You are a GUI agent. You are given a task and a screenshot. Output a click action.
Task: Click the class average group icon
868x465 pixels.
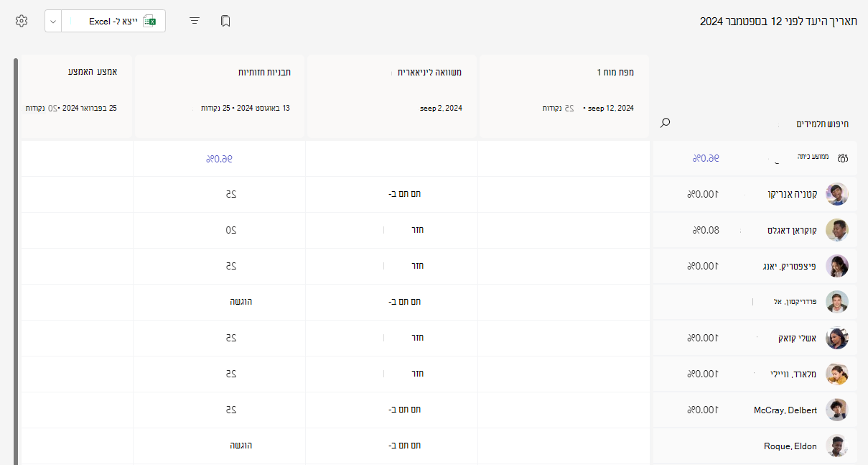tap(843, 158)
